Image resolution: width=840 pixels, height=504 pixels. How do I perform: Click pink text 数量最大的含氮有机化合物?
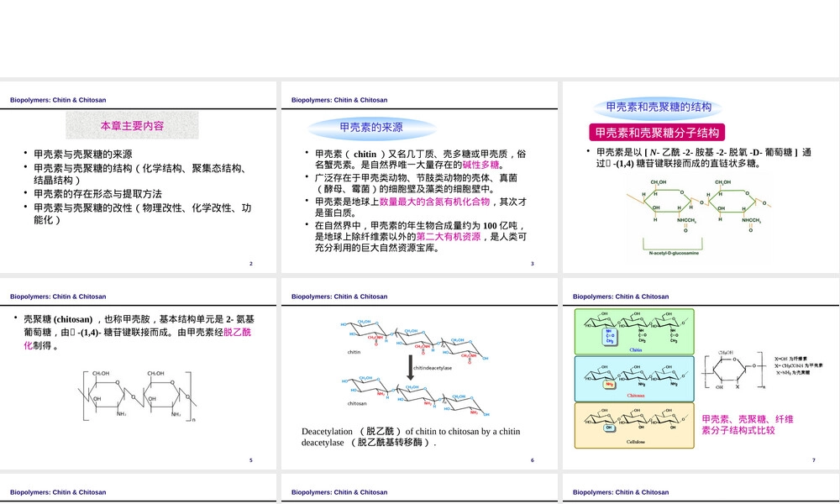click(x=434, y=202)
